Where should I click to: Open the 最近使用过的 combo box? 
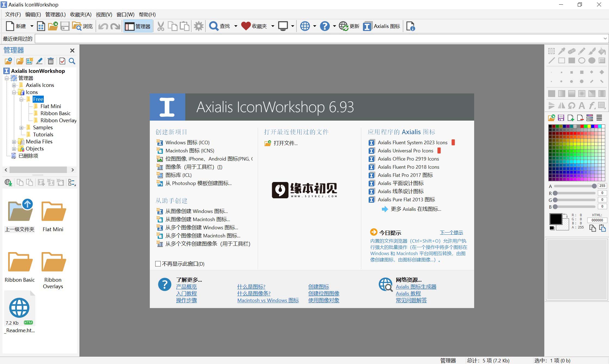click(x=321, y=39)
